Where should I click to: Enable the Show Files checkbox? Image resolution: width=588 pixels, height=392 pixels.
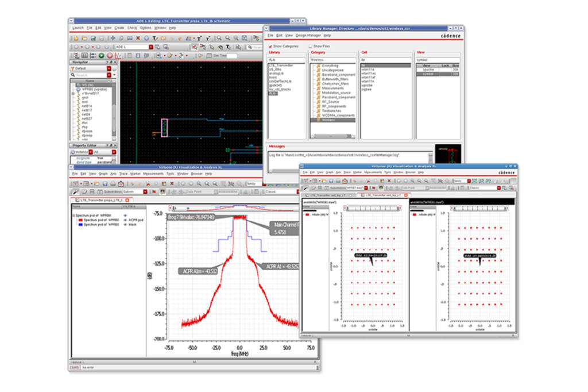click(x=311, y=46)
